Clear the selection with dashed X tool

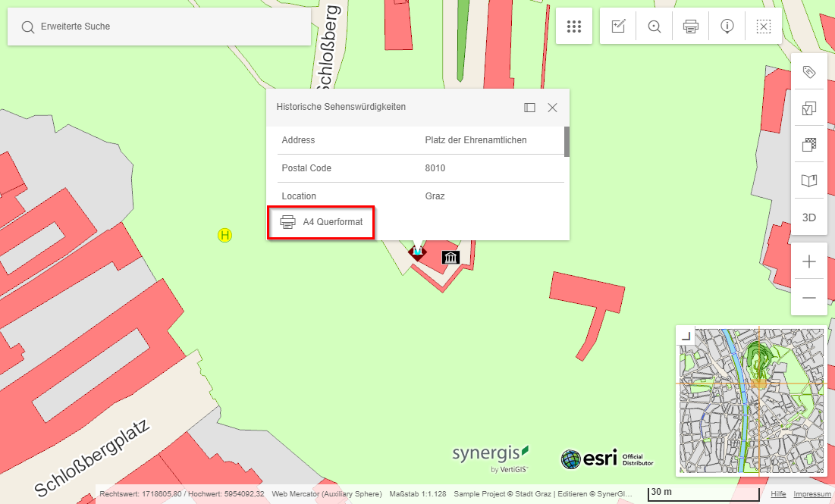(763, 26)
